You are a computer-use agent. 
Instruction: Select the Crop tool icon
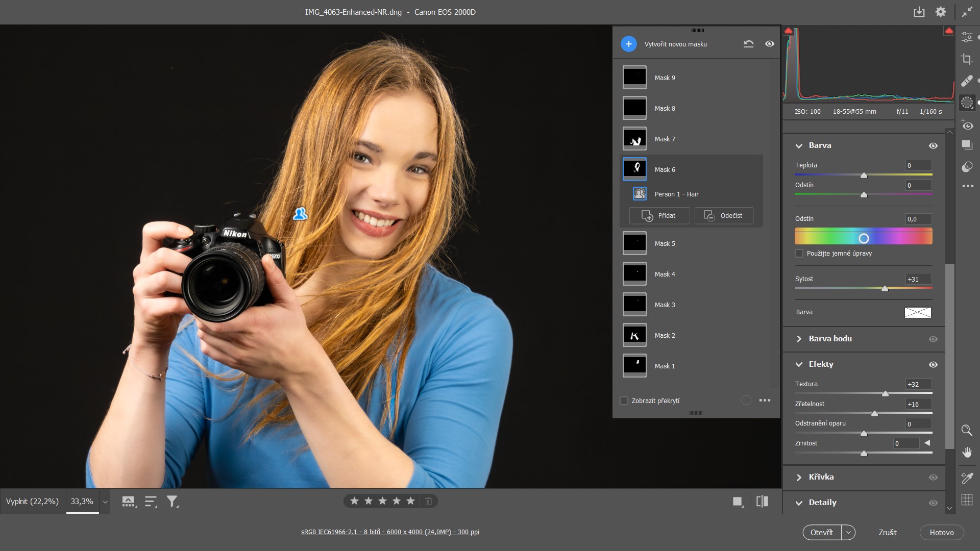[967, 59]
